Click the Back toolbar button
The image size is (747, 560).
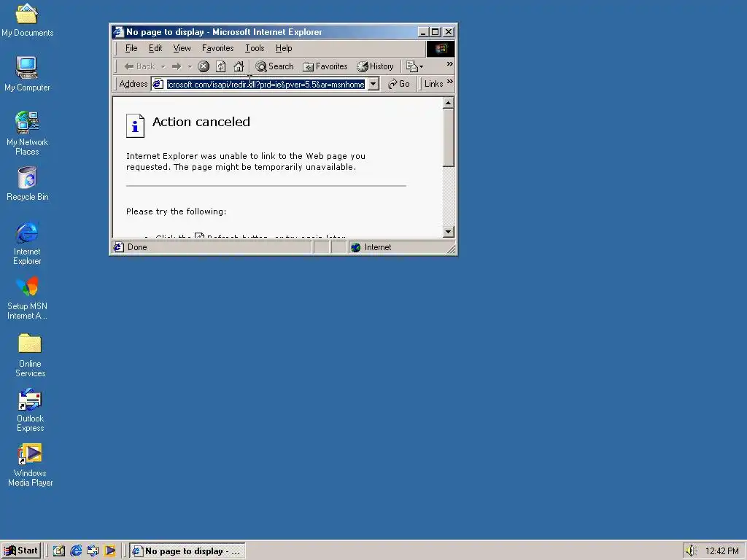tap(139, 66)
